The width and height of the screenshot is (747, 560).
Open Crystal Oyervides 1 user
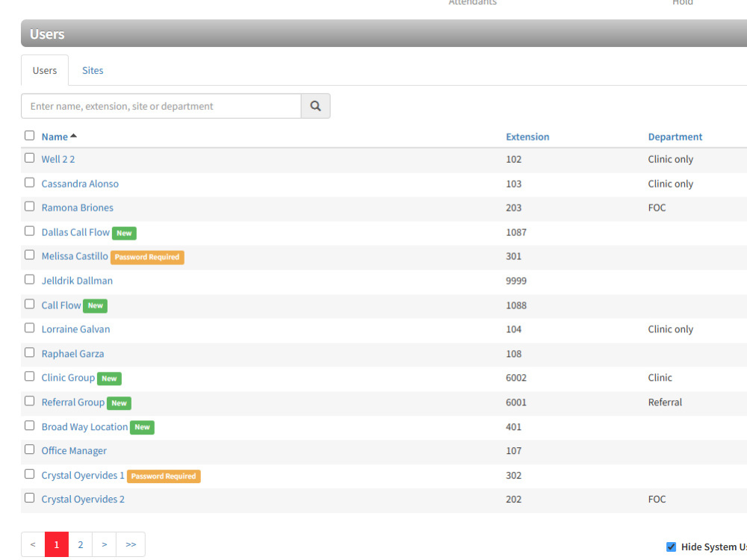[x=83, y=475]
